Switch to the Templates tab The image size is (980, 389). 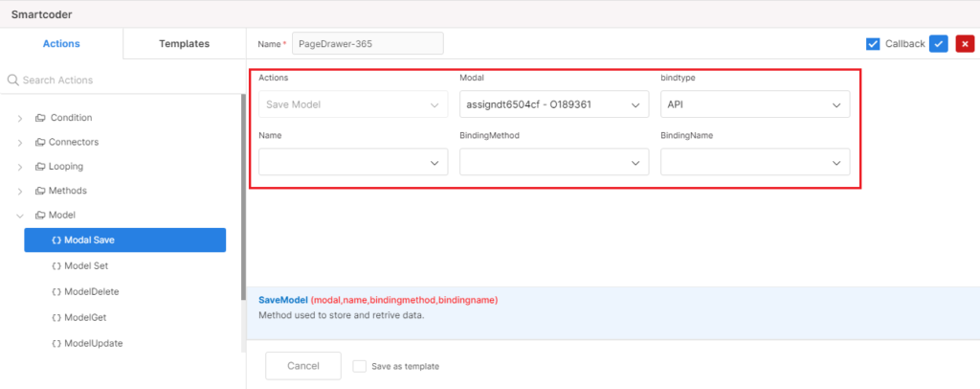coord(185,44)
